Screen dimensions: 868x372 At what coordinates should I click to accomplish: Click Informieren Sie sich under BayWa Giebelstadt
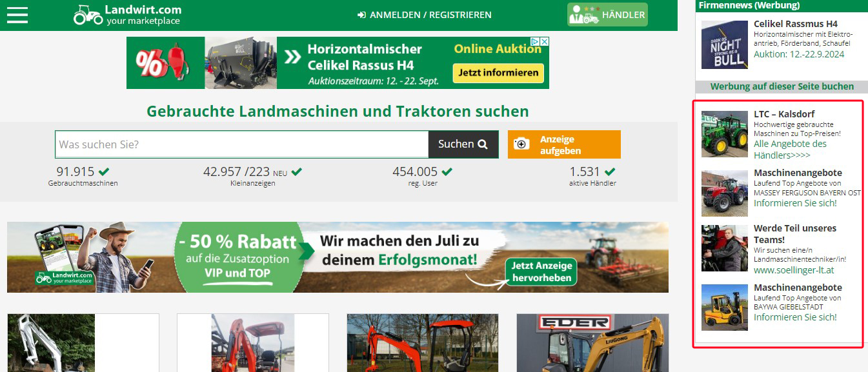[x=795, y=317]
